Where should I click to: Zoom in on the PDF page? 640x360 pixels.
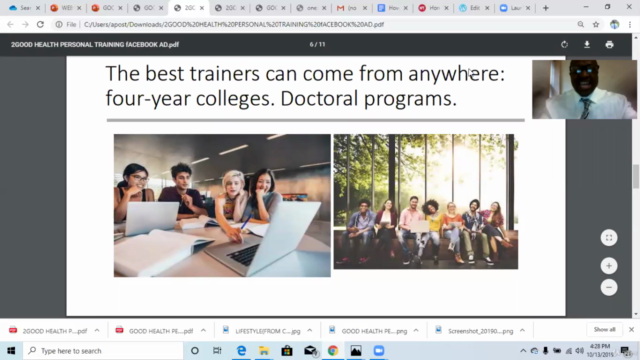[x=609, y=266]
